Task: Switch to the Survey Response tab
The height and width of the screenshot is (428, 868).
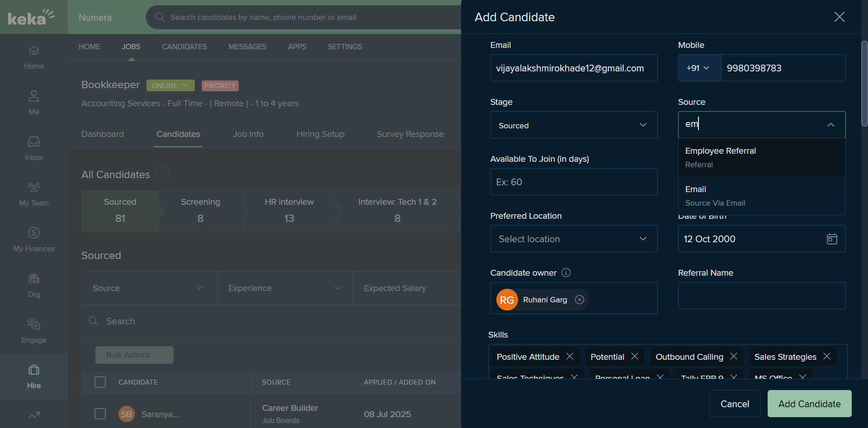Action: 410,134
